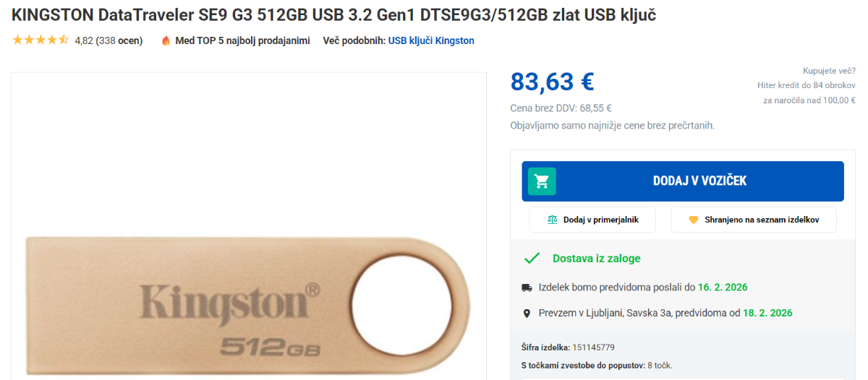Click the shopping cart icon on blue button
The height and width of the screenshot is (380, 868).
pyautogui.click(x=542, y=181)
